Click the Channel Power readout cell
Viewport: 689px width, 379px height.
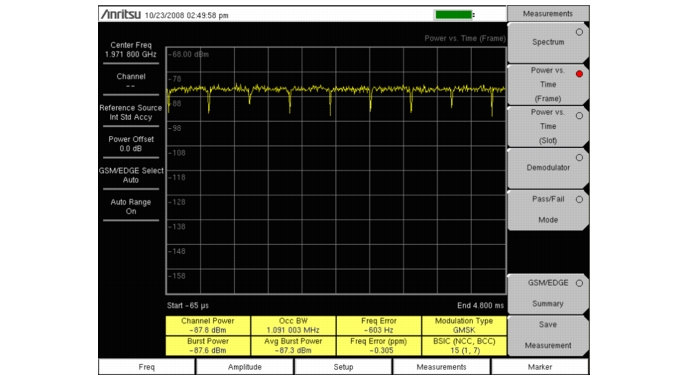[208, 325]
